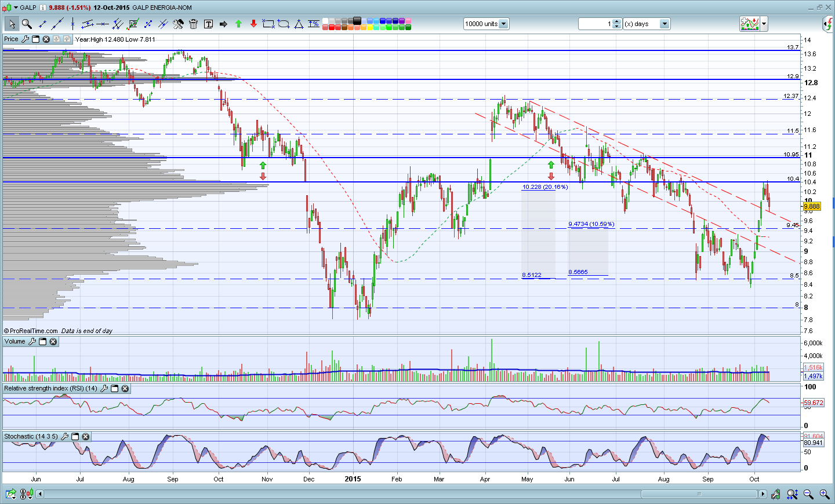835x504 pixels.
Task: Click the scrollbar left arrow
Action: click(x=40, y=494)
